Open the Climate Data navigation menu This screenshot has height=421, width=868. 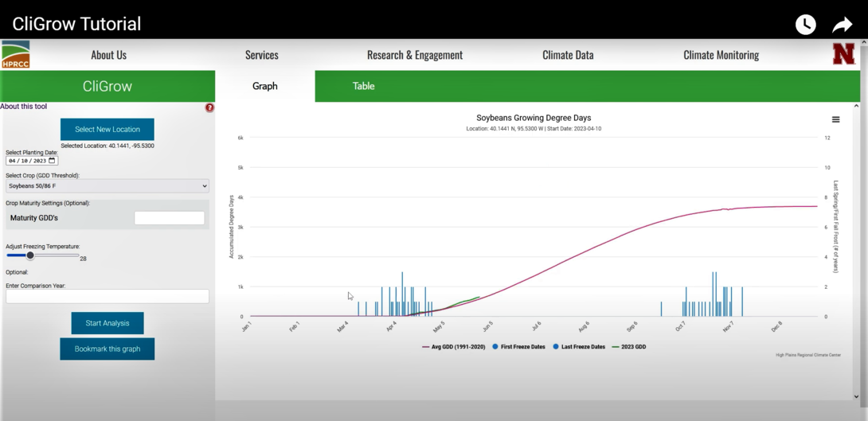tap(568, 55)
